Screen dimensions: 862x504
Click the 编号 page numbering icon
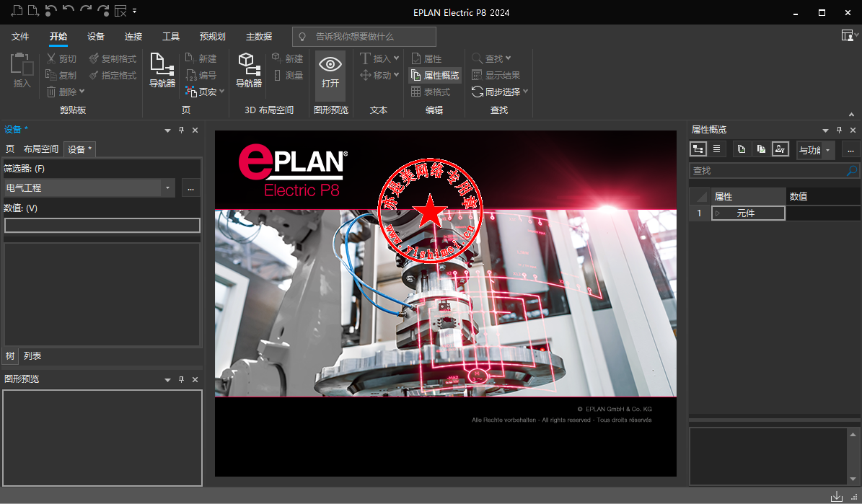(190, 75)
